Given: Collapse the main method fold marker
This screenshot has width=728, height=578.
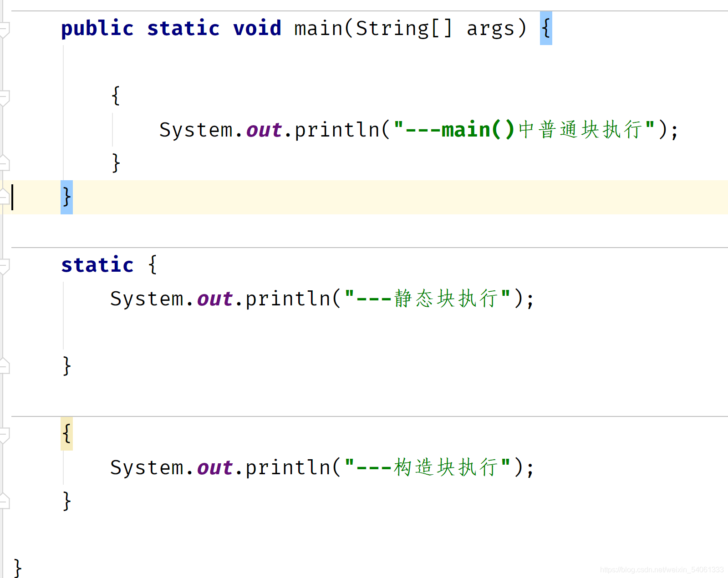Looking at the screenshot, I should pos(4,29).
